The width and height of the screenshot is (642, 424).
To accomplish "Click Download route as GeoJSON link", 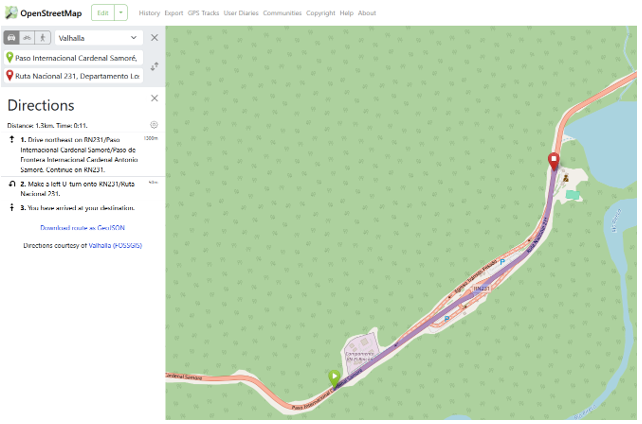I will [82, 228].
